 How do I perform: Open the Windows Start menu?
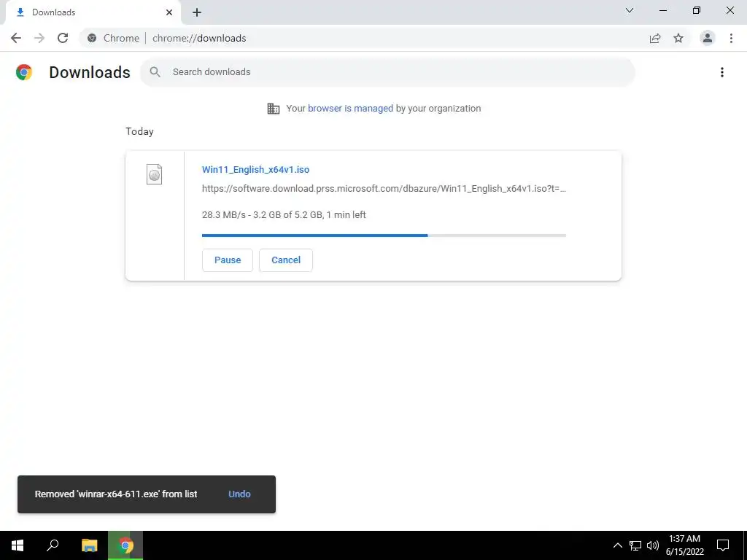pyautogui.click(x=18, y=545)
